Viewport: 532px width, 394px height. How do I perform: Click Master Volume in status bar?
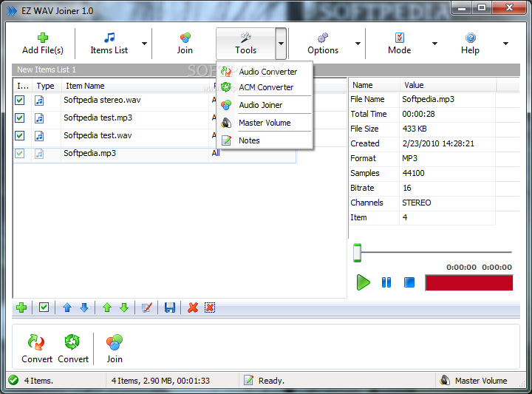point(474,381)
